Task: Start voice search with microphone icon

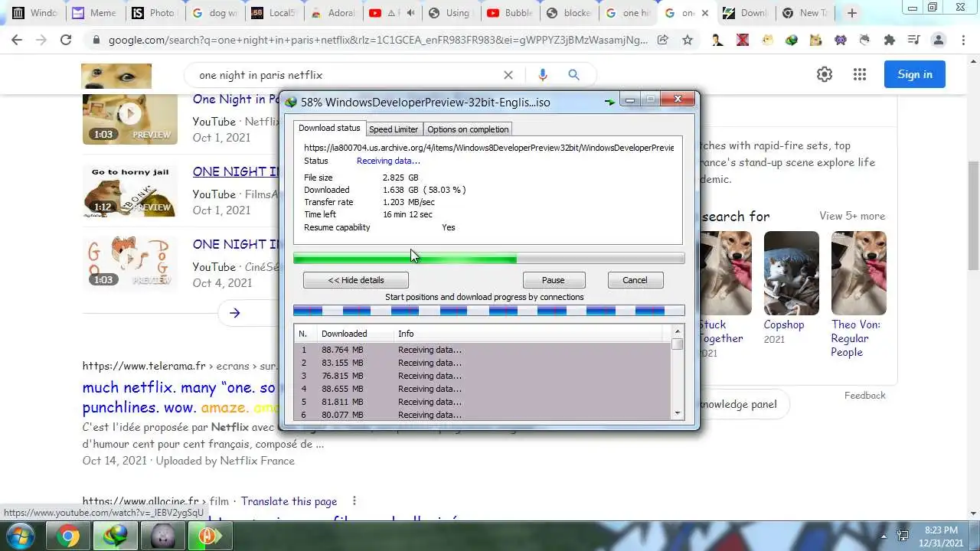Action: [543, 75]
